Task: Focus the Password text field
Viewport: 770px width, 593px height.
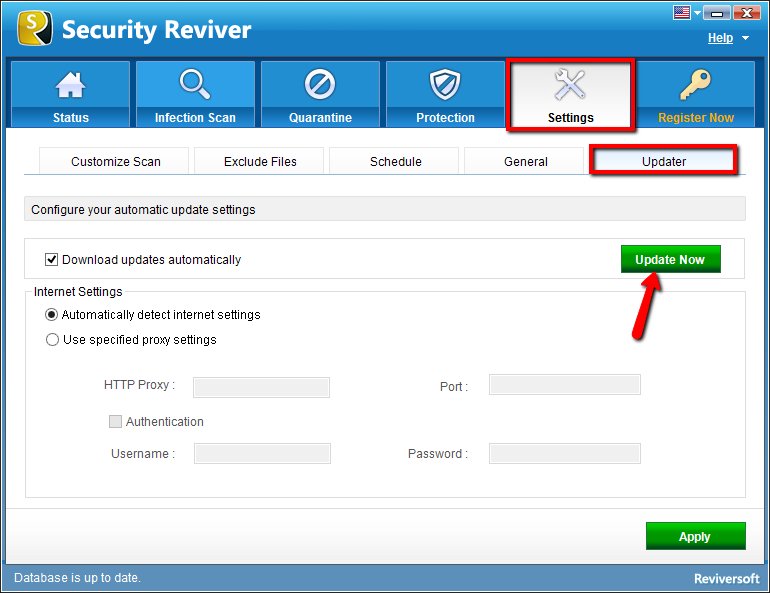Action: tap(565, 454)
